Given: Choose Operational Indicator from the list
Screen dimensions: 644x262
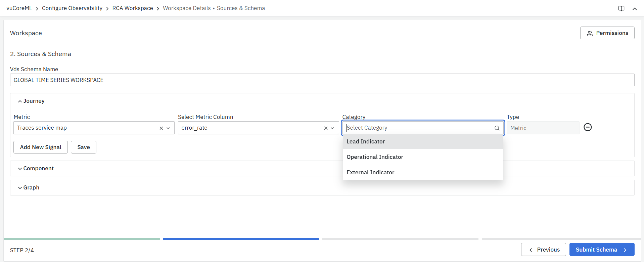Looking at the screenshot, I should point(375,157).
